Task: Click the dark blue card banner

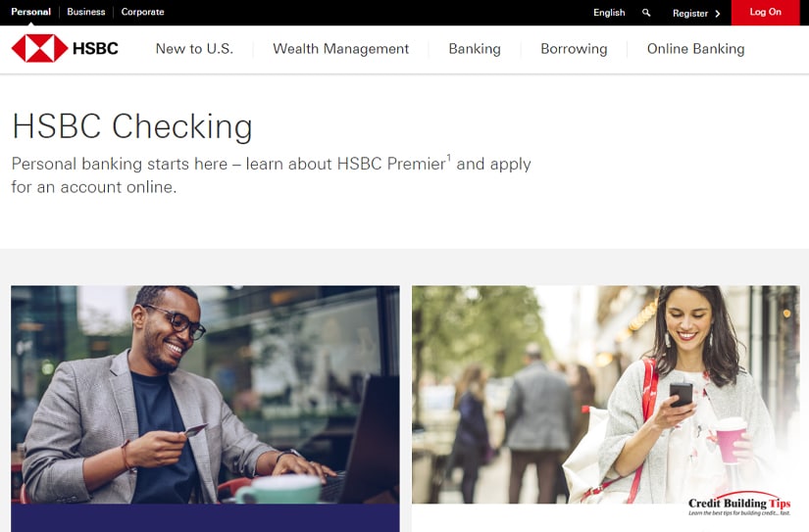Action: point(205,518)
